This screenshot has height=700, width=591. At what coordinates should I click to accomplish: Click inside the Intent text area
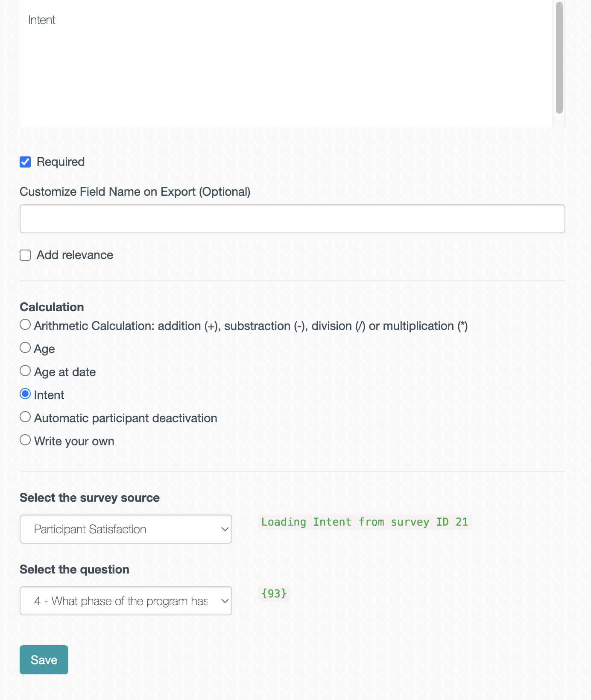pyautogui.click(x=286, y=64)
